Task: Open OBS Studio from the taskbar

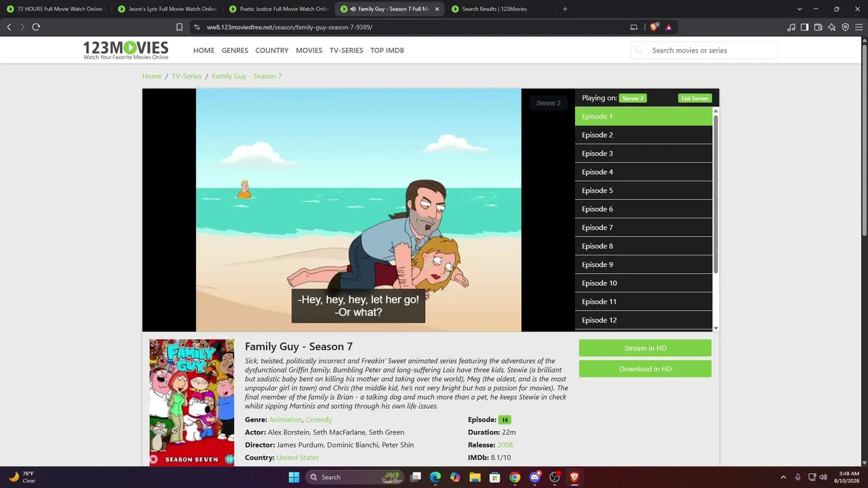Action: [555, 477]
